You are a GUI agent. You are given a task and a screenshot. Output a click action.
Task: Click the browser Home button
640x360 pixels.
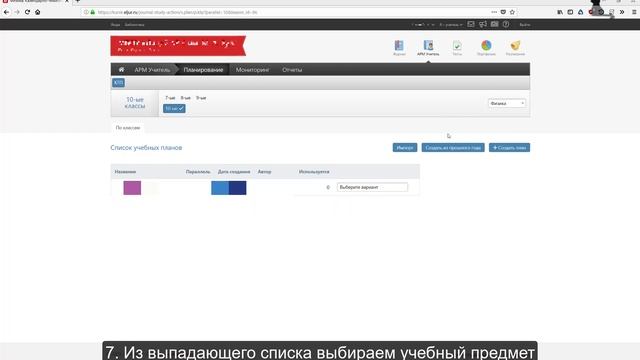pyautogui.click(x=38, y=12)
